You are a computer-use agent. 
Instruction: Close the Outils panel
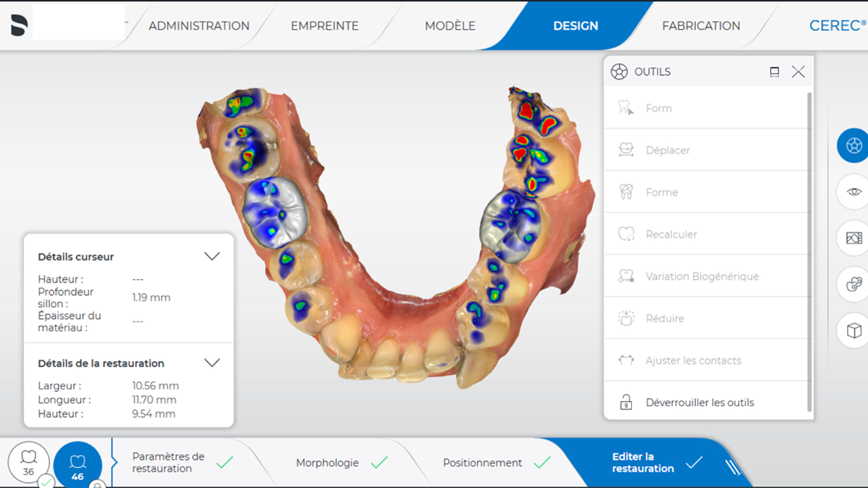(798, 71)
